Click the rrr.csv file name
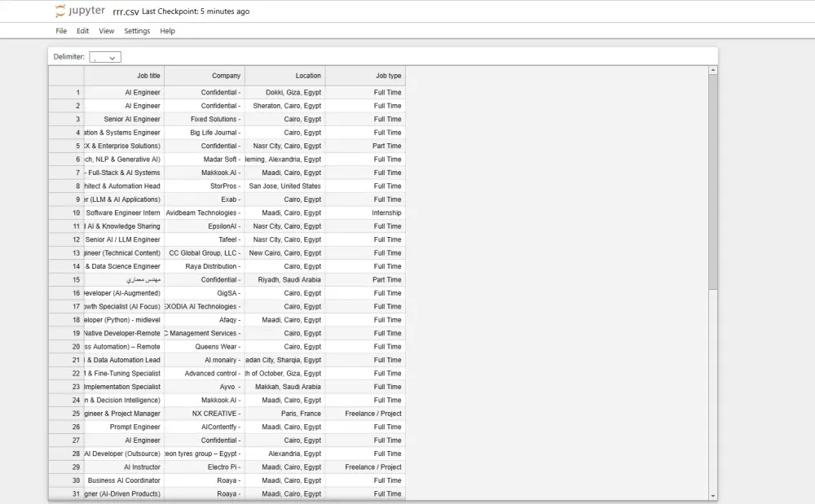 point(126,11)
